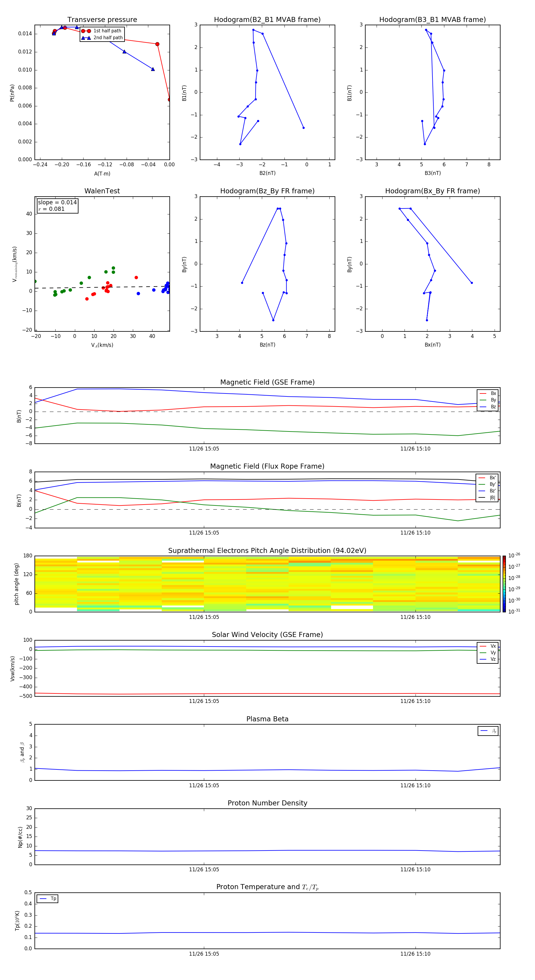Click the "Np(#/cc)" y-axis label
Viewport: 535px width, 980px height.
[20, 837]
